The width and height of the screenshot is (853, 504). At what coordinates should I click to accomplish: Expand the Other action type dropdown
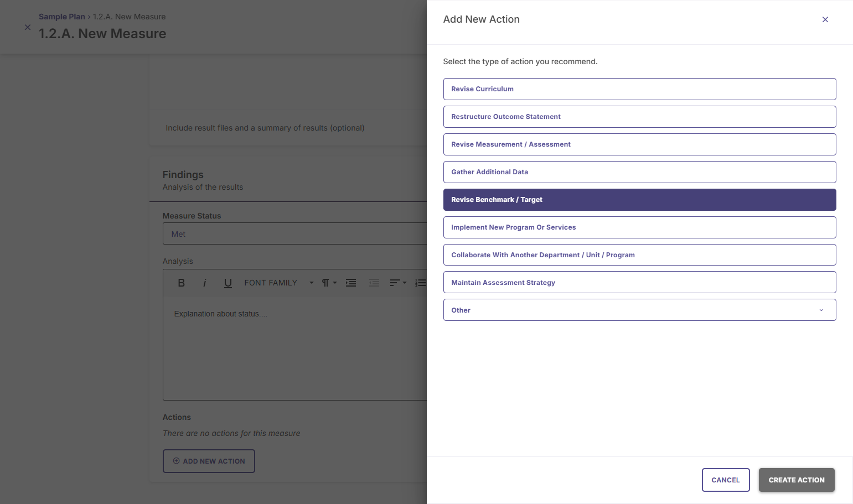point(639,310)
